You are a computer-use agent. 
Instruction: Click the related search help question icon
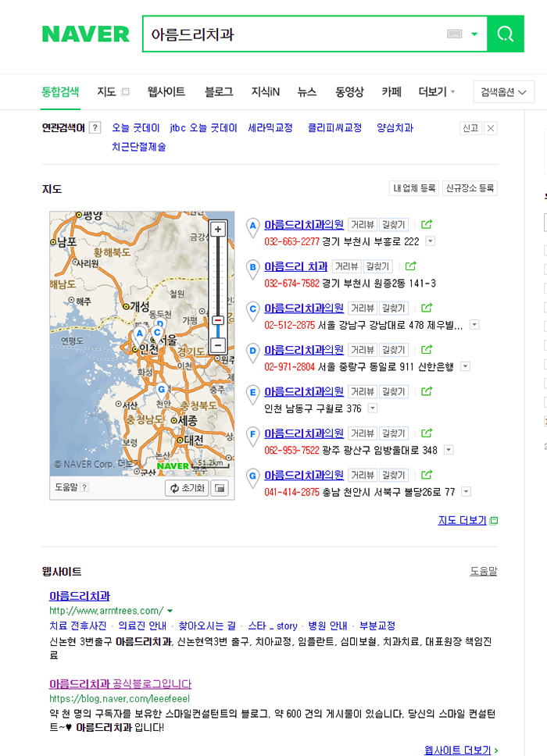tap(95, 128)
